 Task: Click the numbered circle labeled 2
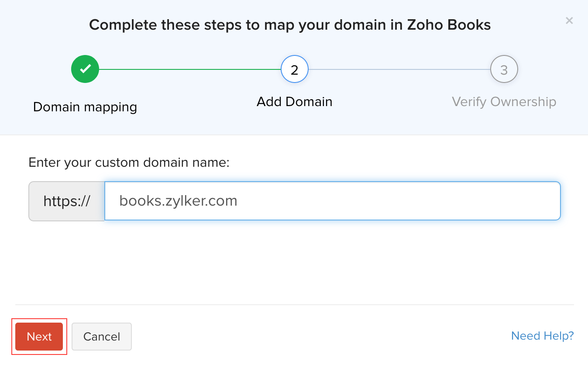click(294, 69)
